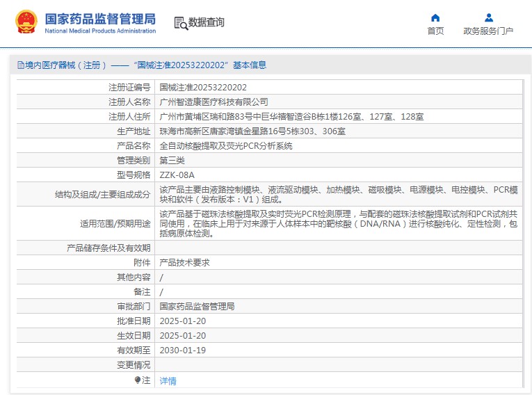Screen dimensions: 532x395
Task: Click the 数据查询 heading text
Action: pyautogui.click(x=207, y=22)
